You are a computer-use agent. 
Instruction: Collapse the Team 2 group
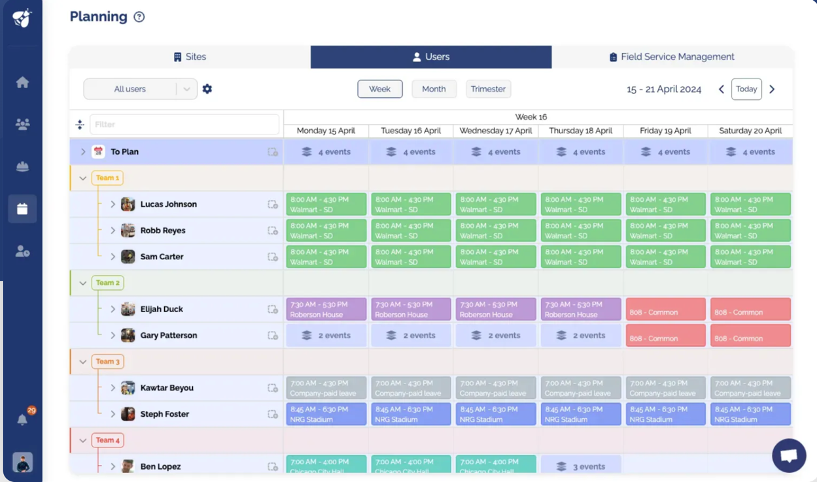pyautogui.click(x=82, y=283)
